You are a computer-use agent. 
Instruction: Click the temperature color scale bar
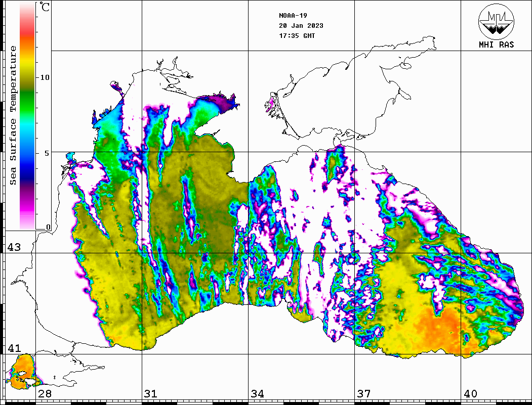pos(27,116)
